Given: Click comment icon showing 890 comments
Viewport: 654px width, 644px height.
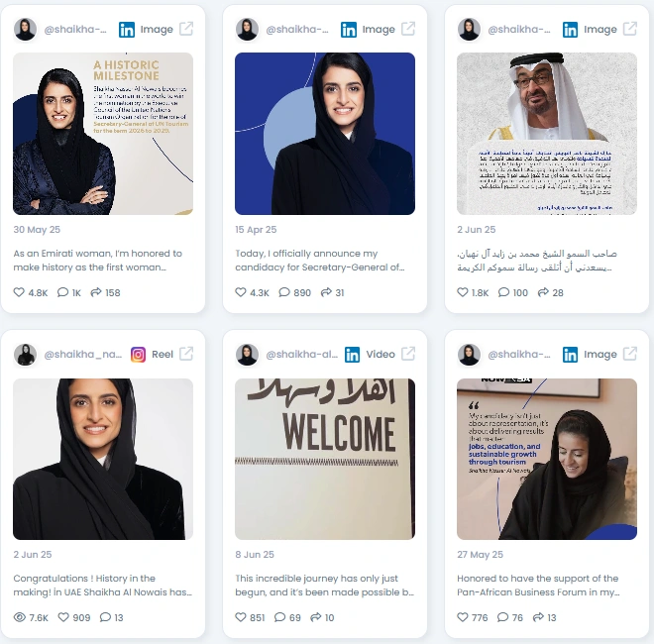Looking at the screenshot, I should click(284, 292).
